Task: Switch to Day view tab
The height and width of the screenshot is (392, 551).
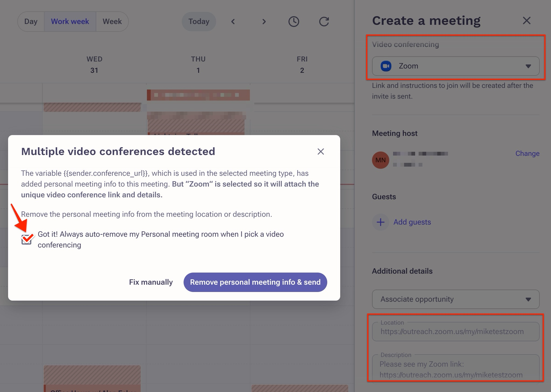Action: coord(31,22)
